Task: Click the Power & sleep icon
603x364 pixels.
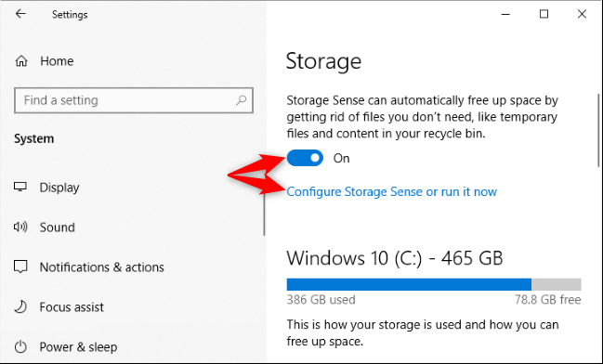Action: [x=20, y=346]
